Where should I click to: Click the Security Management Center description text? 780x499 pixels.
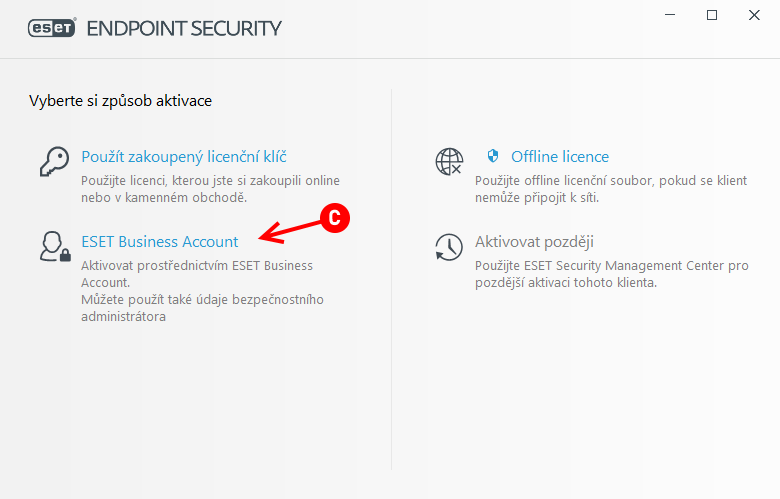point(611,274)
